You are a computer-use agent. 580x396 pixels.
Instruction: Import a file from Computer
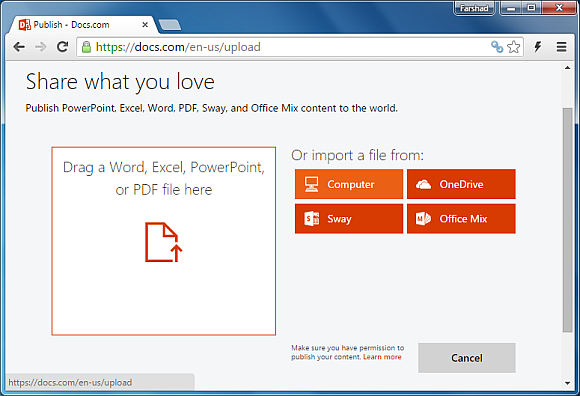[349, 184]
